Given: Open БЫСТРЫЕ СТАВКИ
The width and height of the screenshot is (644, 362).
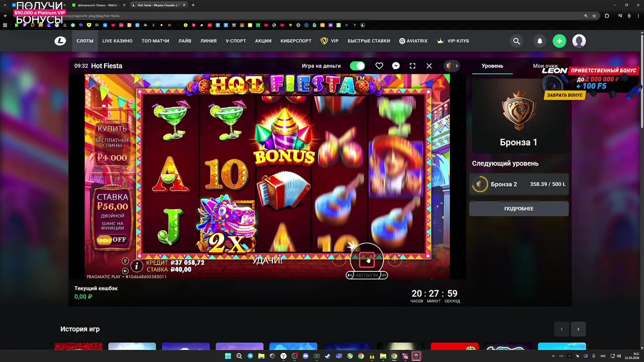Looking at the screenshot, I should (369, 41).
